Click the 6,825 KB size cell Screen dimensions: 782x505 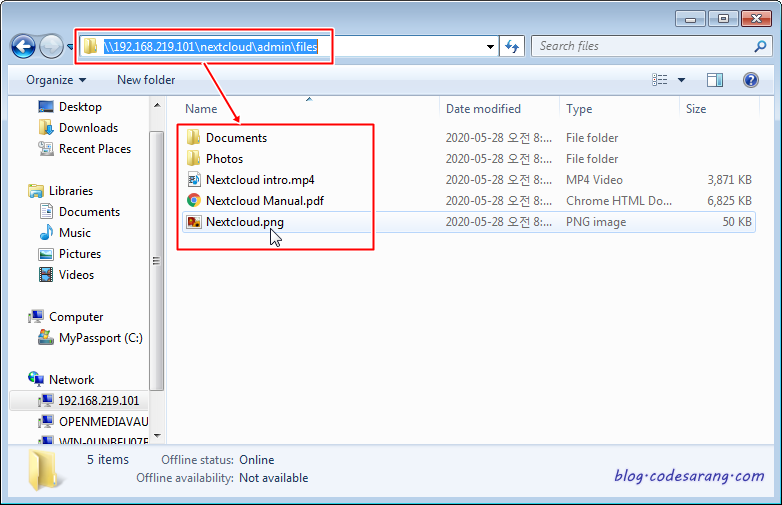pyautogui.click(x=729, y=201)
